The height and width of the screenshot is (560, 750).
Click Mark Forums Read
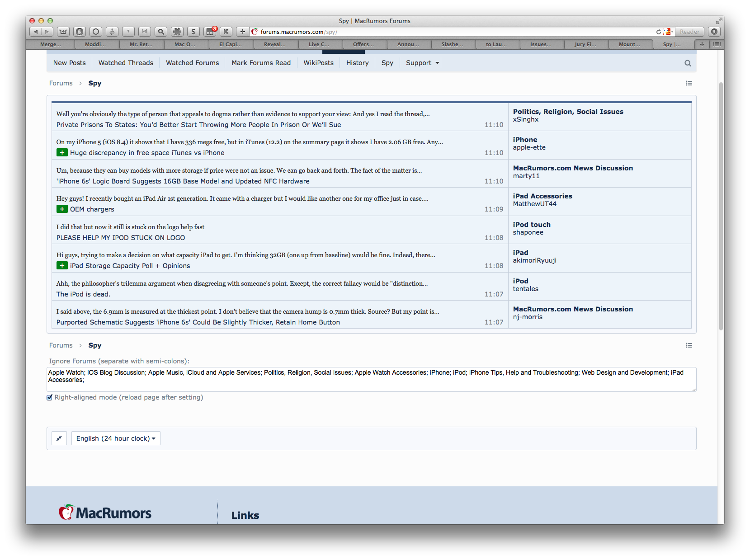pos(261,63)
